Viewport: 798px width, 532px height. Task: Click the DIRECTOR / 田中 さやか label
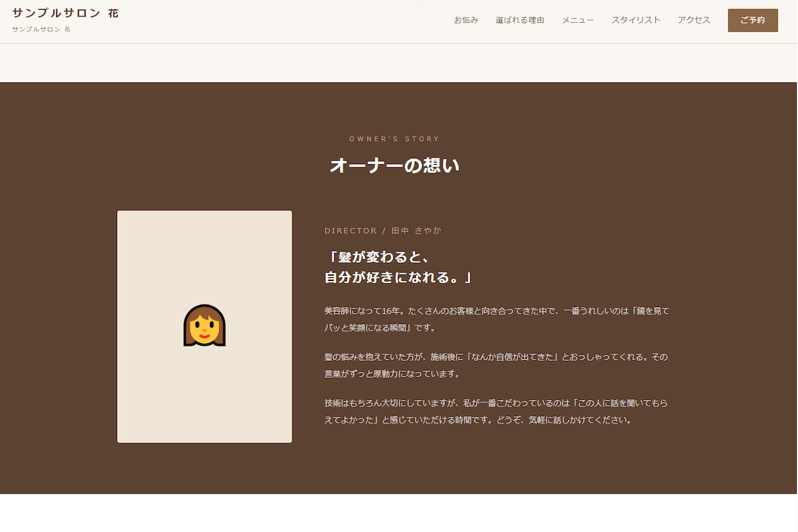point(383,231)
